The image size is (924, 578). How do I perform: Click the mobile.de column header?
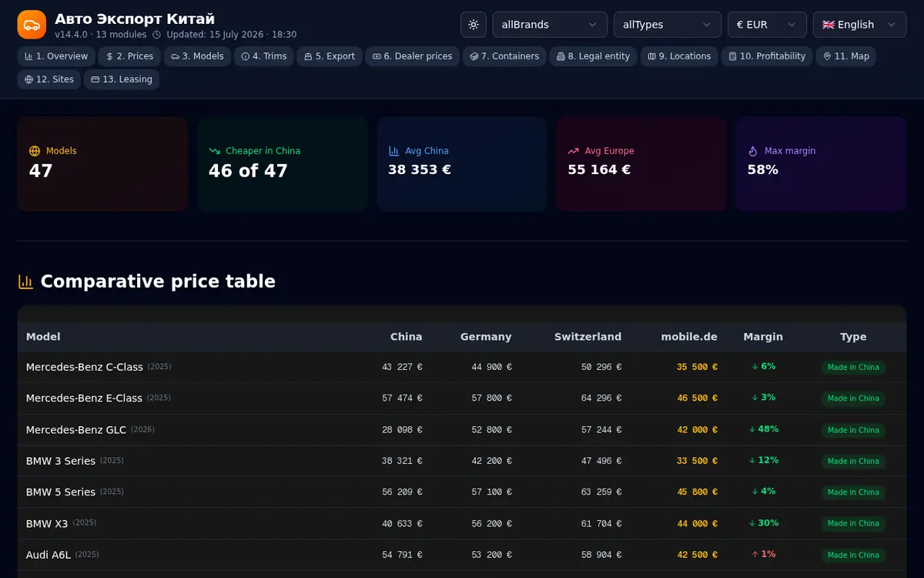tap(689, 337)
